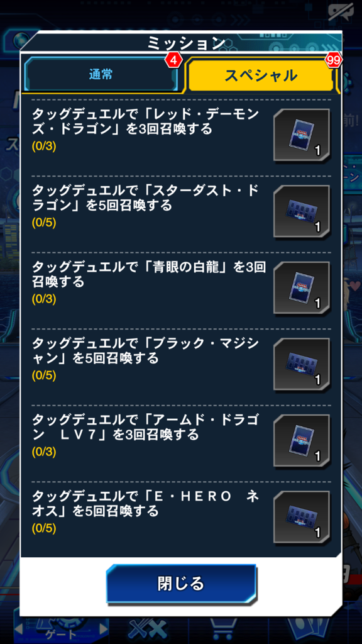Tap ticket reward icon for ブラック・マジシャン mission
The width and height of the screenshot is (362, 644).
pyautogui.click(x=302, y=364)
